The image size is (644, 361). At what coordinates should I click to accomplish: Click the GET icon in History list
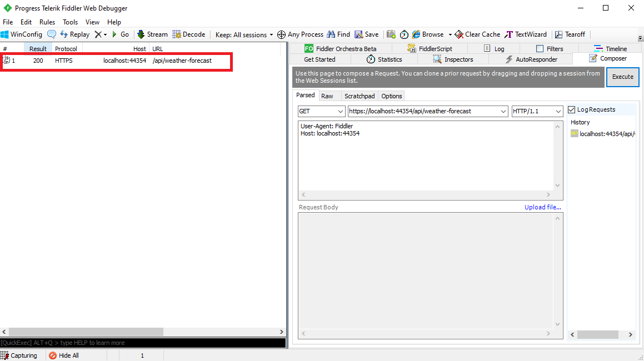574,133
